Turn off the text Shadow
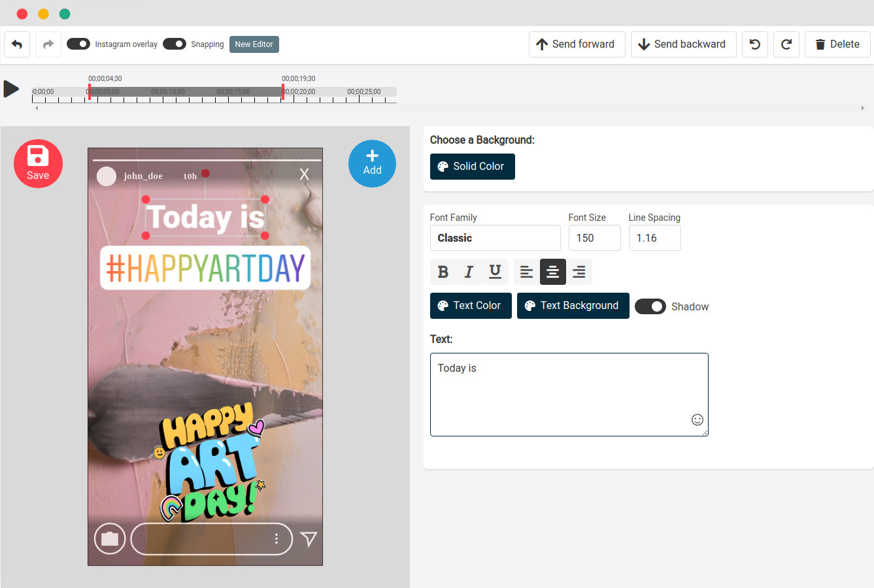Screen dimensions: 874x588 650,306
